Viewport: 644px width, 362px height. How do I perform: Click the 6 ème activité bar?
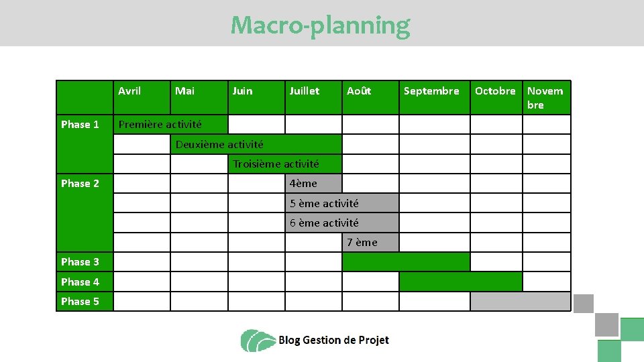[341, 223]
